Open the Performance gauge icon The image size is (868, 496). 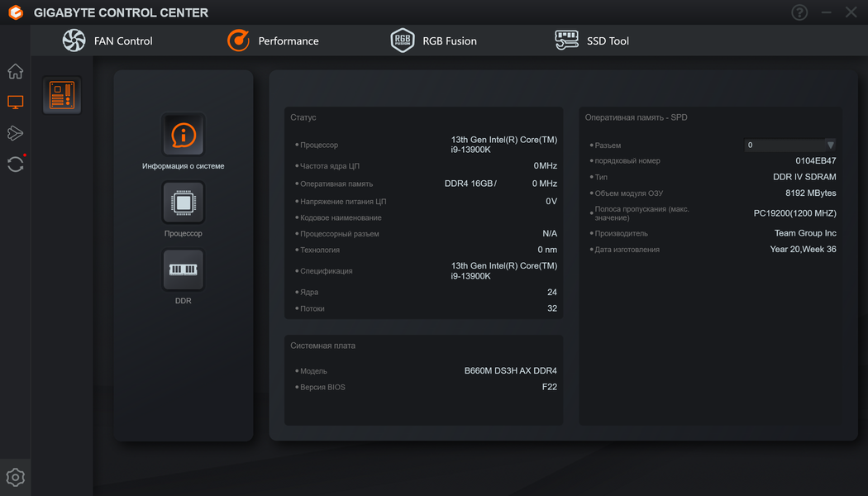(x=239, y=41)
